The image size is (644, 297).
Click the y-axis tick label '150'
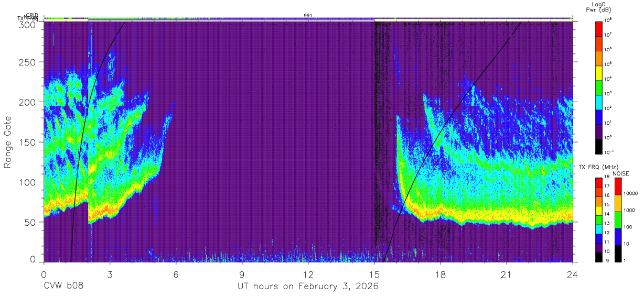click(x=28, y=142)
